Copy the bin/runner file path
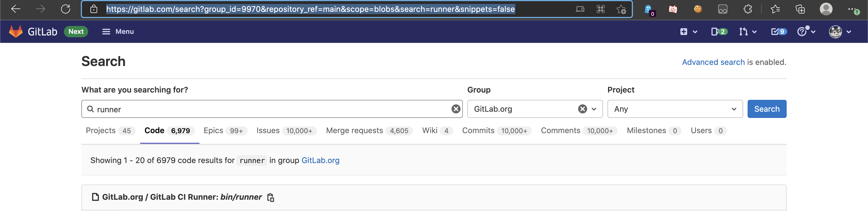This screenshot has width=868, height=211. [270, 197]
